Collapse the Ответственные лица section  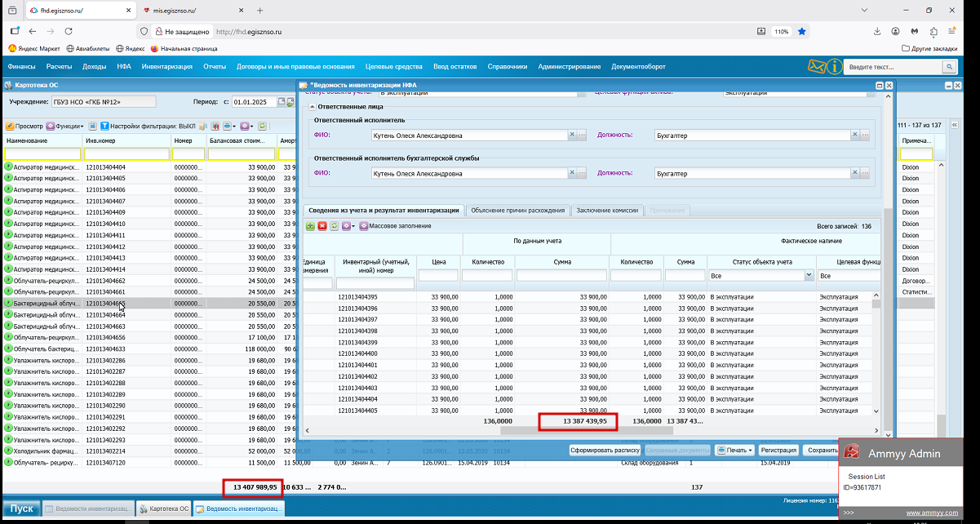pos(312,107)
